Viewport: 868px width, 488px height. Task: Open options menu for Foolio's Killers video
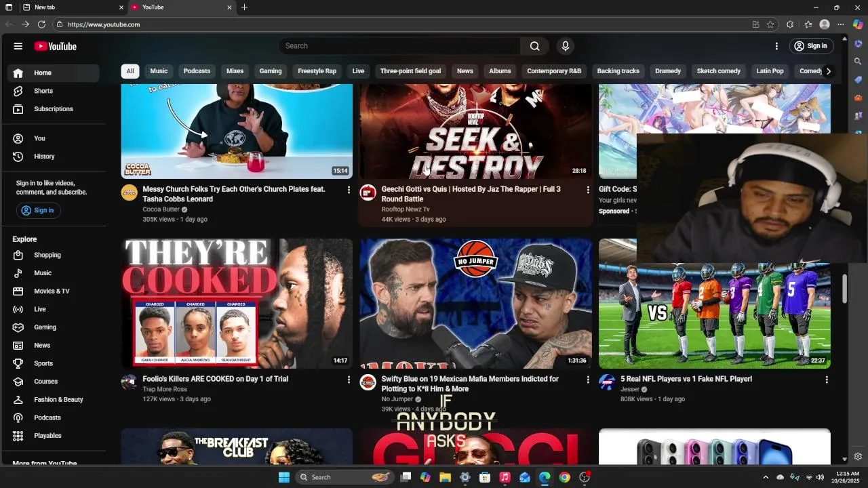(349, 380)
